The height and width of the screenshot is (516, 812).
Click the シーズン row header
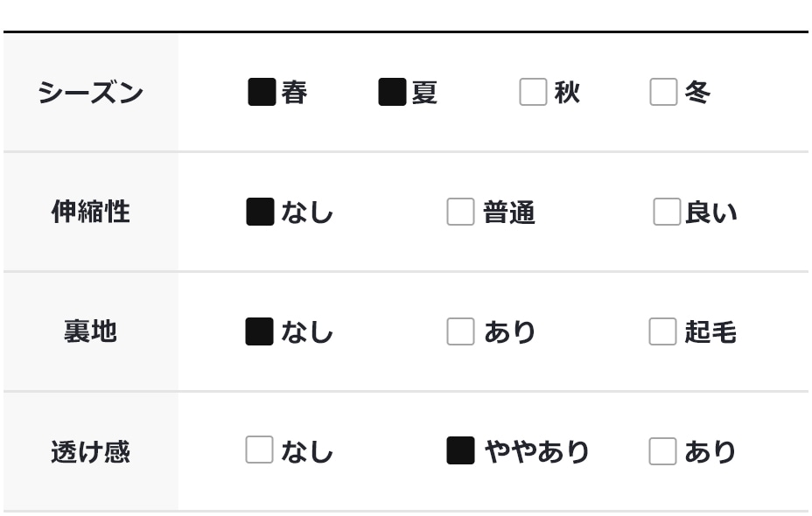(90, 92)
